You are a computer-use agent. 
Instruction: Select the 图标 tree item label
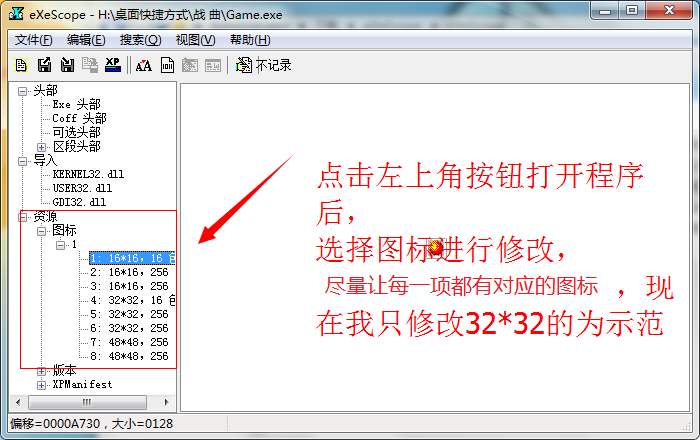64,230
